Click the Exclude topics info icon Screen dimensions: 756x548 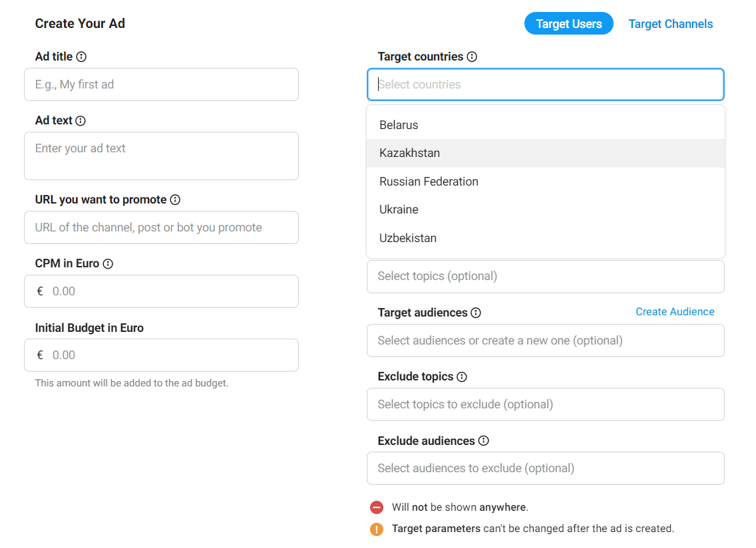461,376
